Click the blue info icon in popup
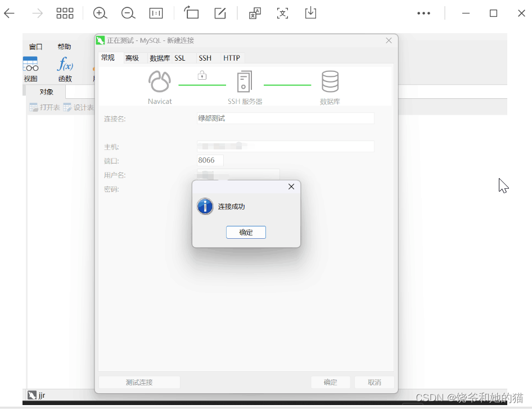 point(205,206)
